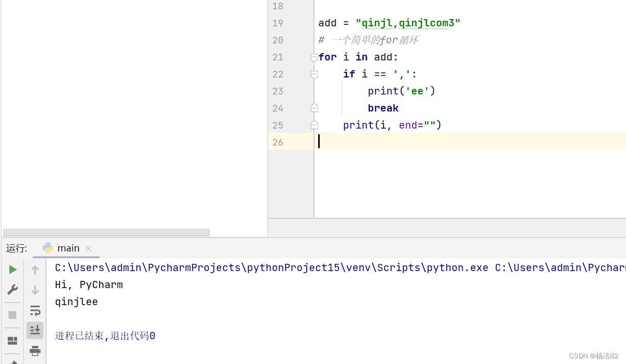Click the exit code 0 message
The image size is (626, 364).
pos(105,336)
